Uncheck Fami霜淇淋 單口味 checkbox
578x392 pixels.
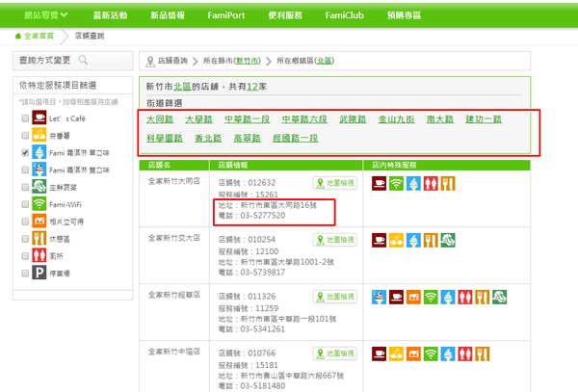[25, 152]
